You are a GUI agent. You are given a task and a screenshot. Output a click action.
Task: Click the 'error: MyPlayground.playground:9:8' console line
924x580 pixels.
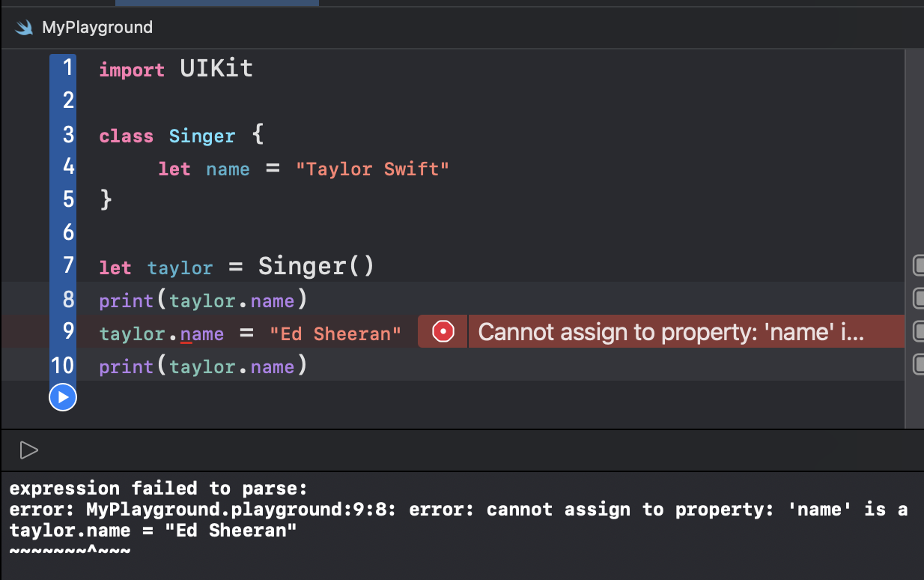pos(458,510)
